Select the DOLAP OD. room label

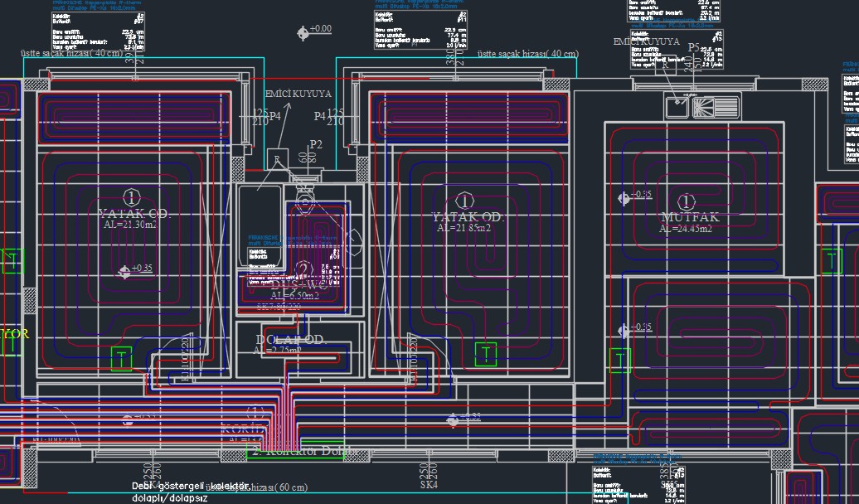click(291, 340)
